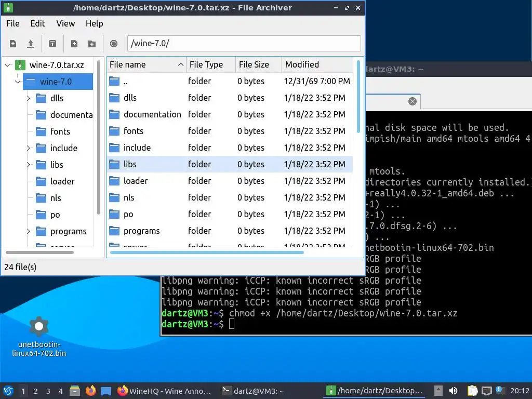Click the sidebar tree horizontal scrollbar
Image resolution: width=532 pixels, height=399 pixels.
(x=39, y=252)
